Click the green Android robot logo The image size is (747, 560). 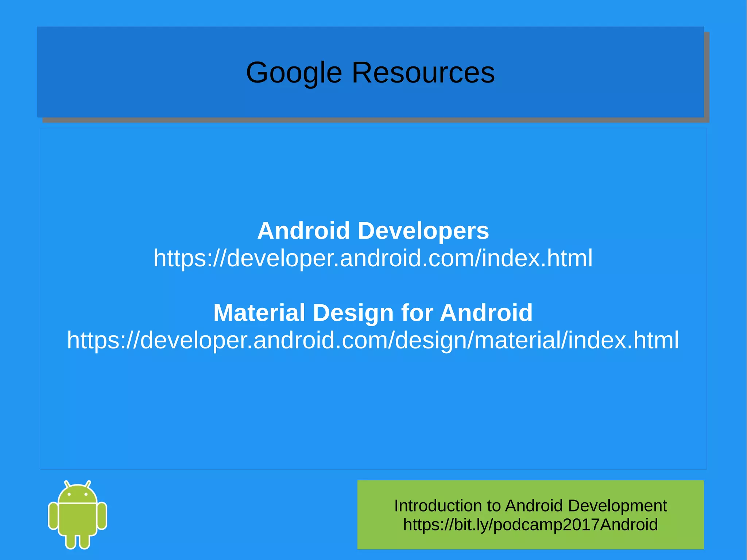pyautogui.click(x=77, y=514)
